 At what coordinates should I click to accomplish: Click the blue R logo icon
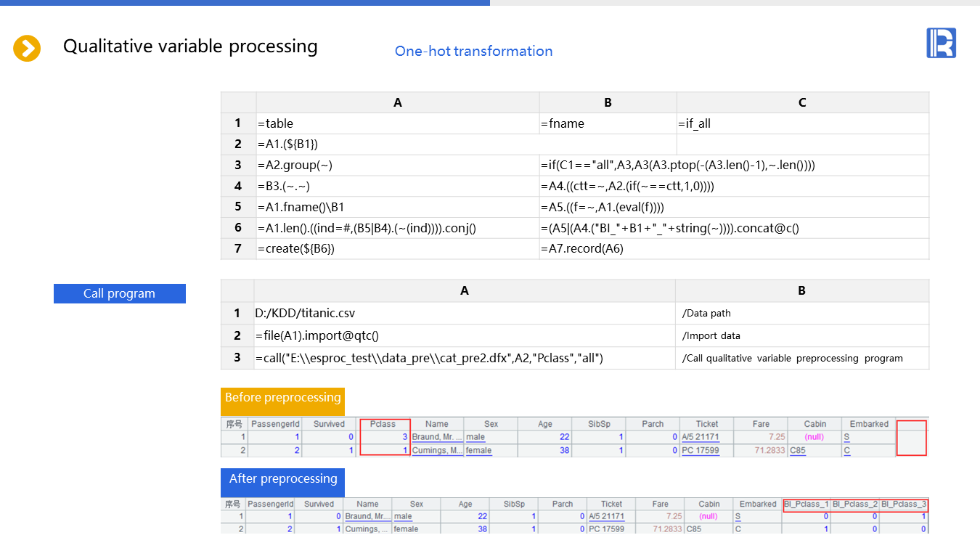941,43
